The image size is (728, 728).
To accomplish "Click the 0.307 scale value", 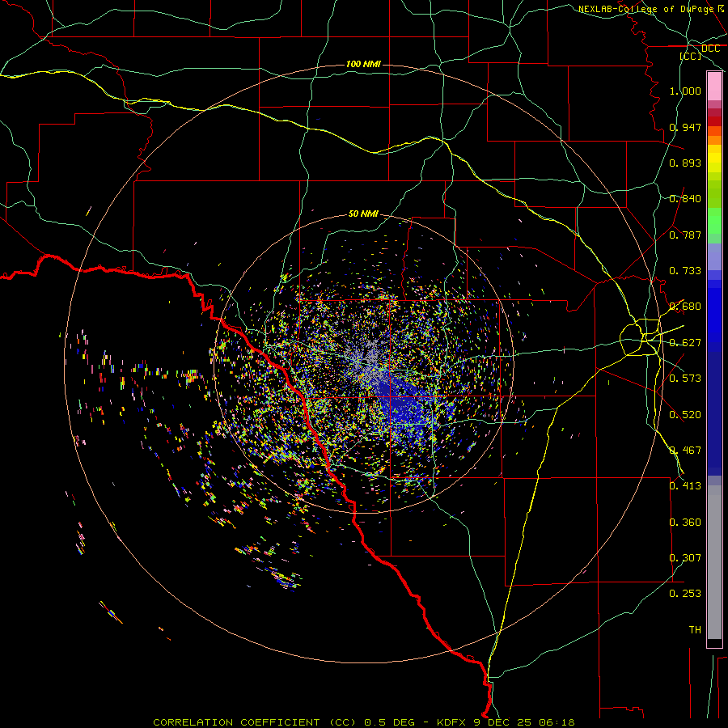I will tap(685, 557).
